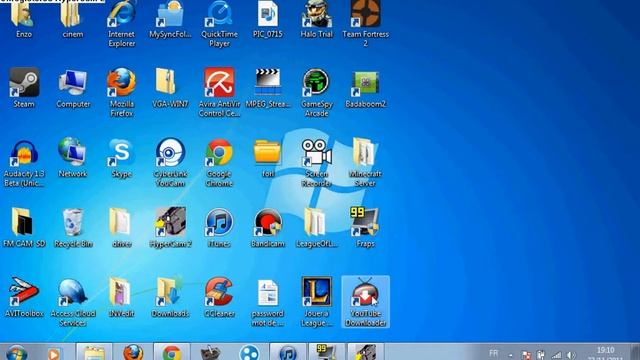640x360 pixels.
Task: Open the cinem folder
Action: (x=73, y=19)
